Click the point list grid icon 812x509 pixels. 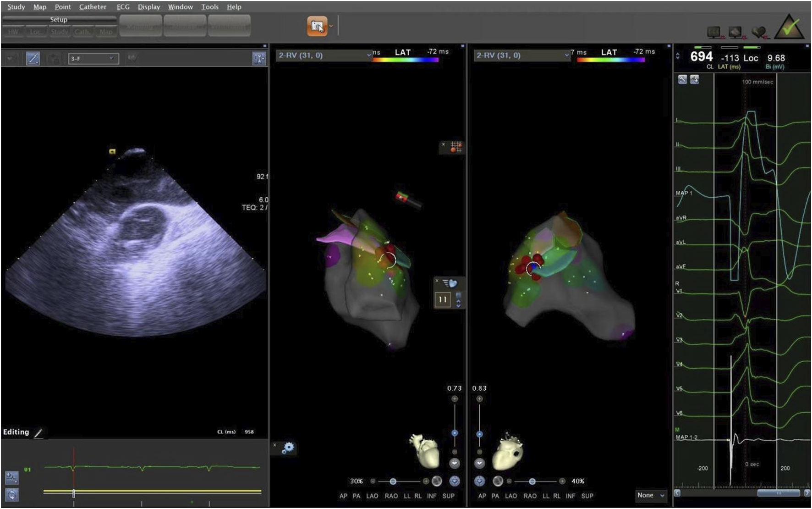(x=455, y=147)
